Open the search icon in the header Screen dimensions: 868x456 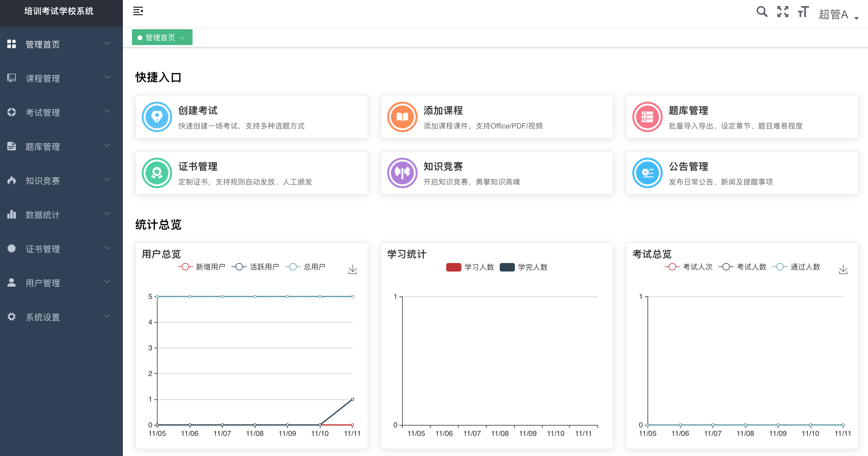click(762, 12)
